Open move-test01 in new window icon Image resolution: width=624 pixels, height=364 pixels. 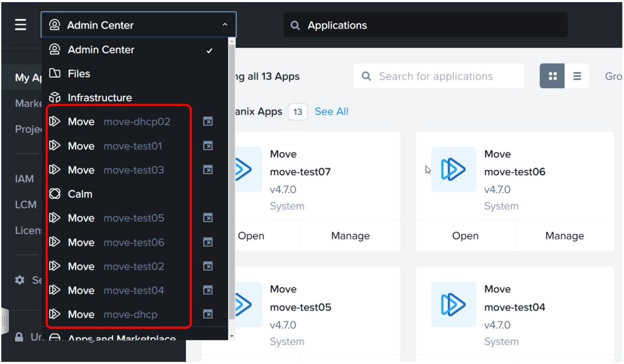tap(207, 146)
